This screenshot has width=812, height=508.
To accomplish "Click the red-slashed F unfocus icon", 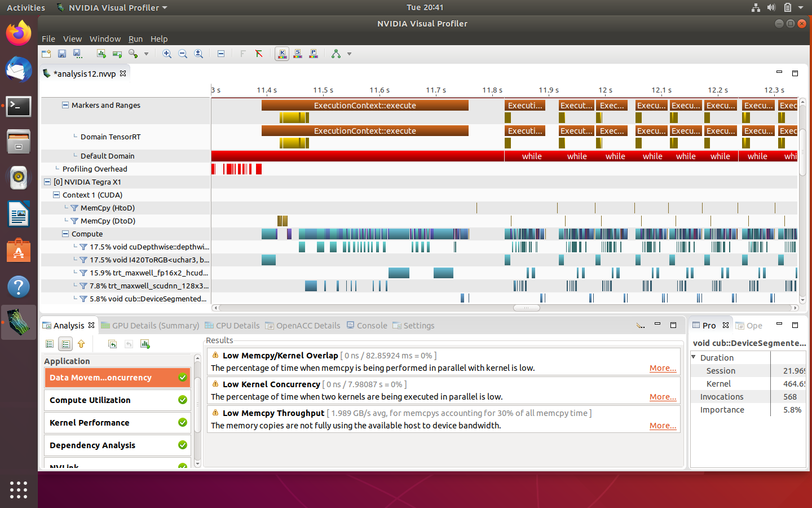I will pos(259,54).
